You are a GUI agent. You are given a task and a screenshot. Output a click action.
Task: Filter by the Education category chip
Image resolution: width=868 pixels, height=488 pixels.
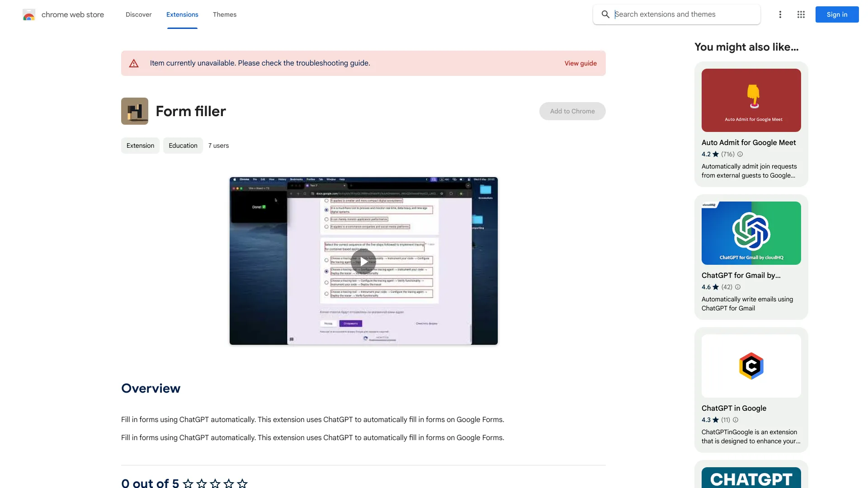point(183,145)
